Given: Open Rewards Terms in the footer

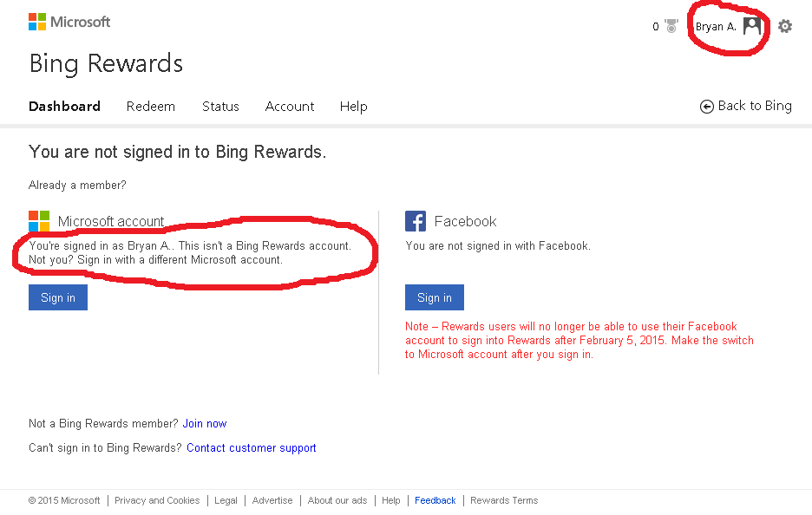Looking at the screenshot, I should [x=504, y=500].
